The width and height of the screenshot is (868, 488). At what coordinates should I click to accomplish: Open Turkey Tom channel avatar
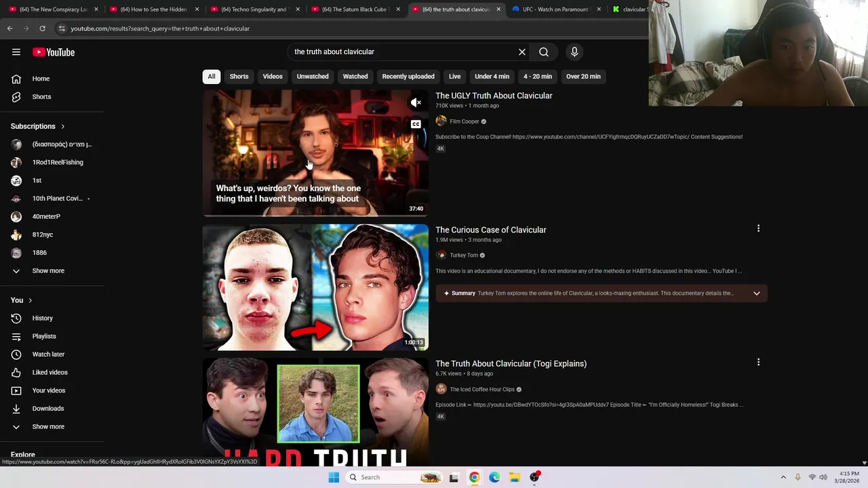tap(441, 255)
